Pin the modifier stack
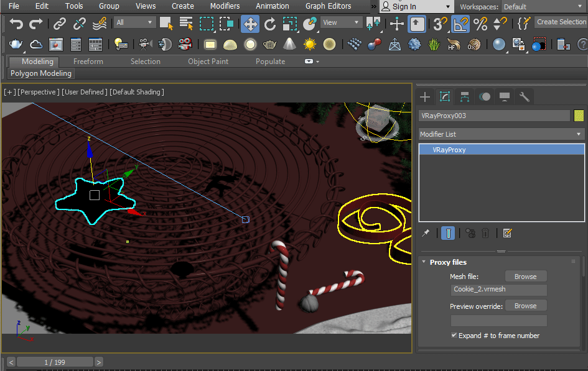The height and width of the screenshot is (371, 588). click(426, 233)
